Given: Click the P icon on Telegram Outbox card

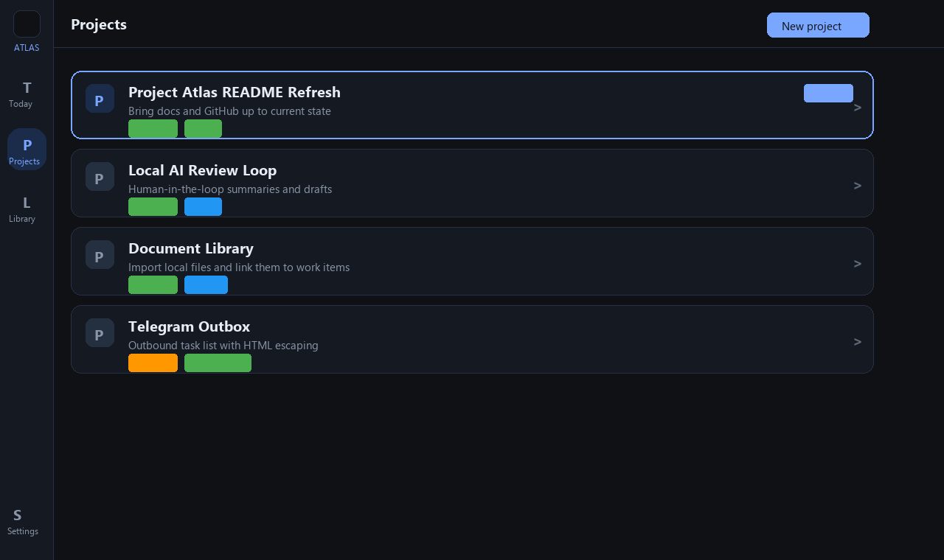Looking at the screenshot, I should click(100, 333).
